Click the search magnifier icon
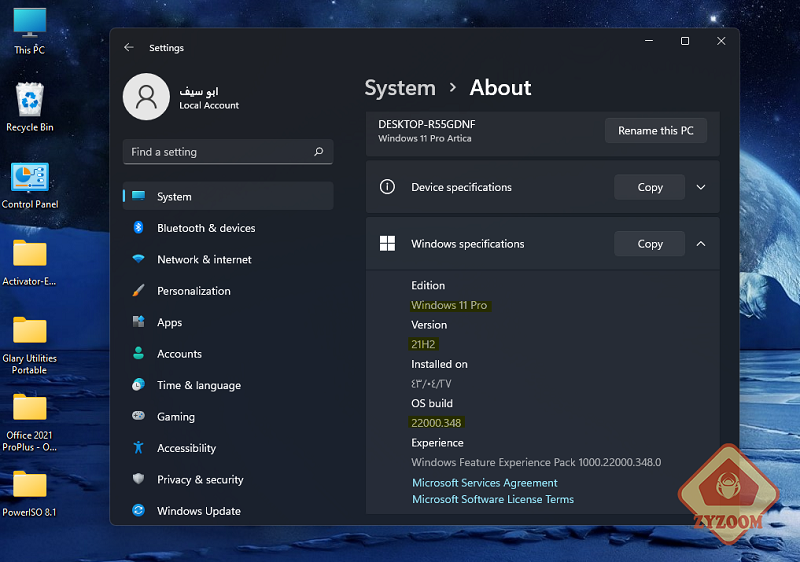 319,151
